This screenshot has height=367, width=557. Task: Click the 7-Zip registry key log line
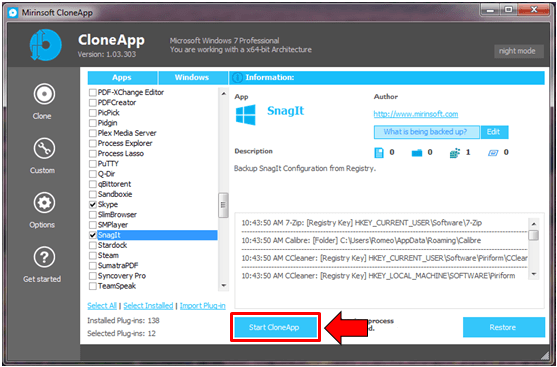point(362,223)
